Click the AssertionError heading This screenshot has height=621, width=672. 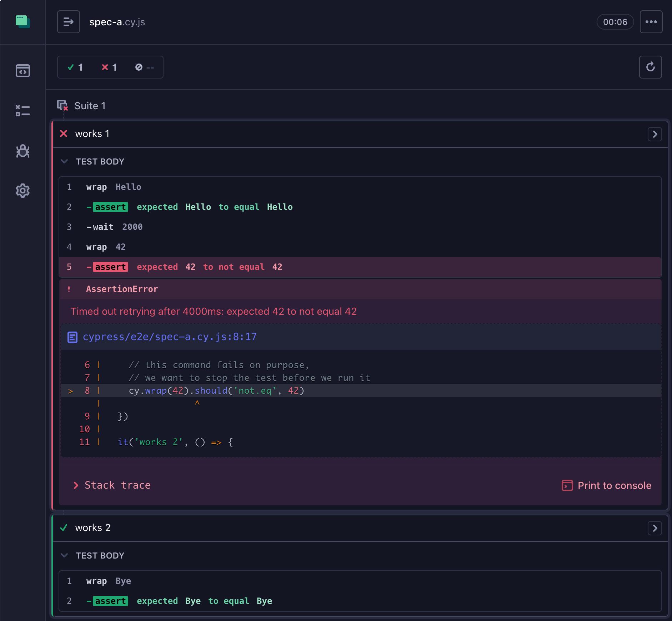(122, 289)
